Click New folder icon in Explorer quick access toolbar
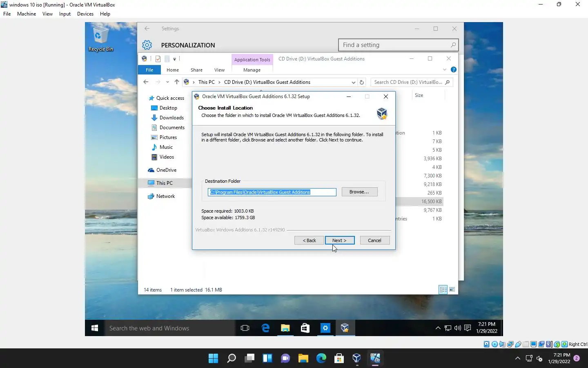588x368 pixels. 167,59
